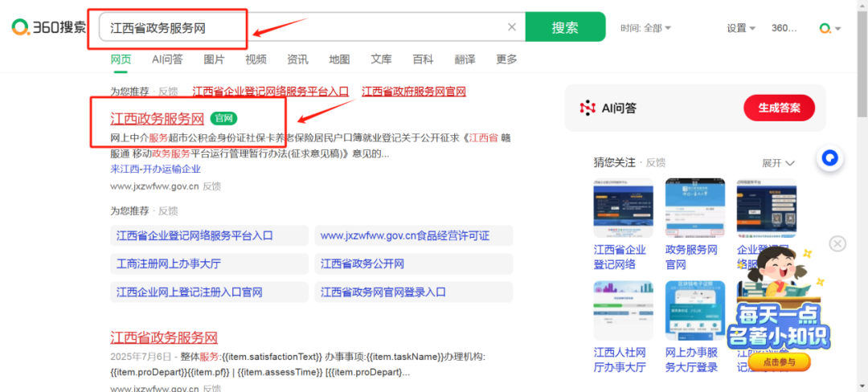Switch to the AI问答 tab

coord(167,59)
